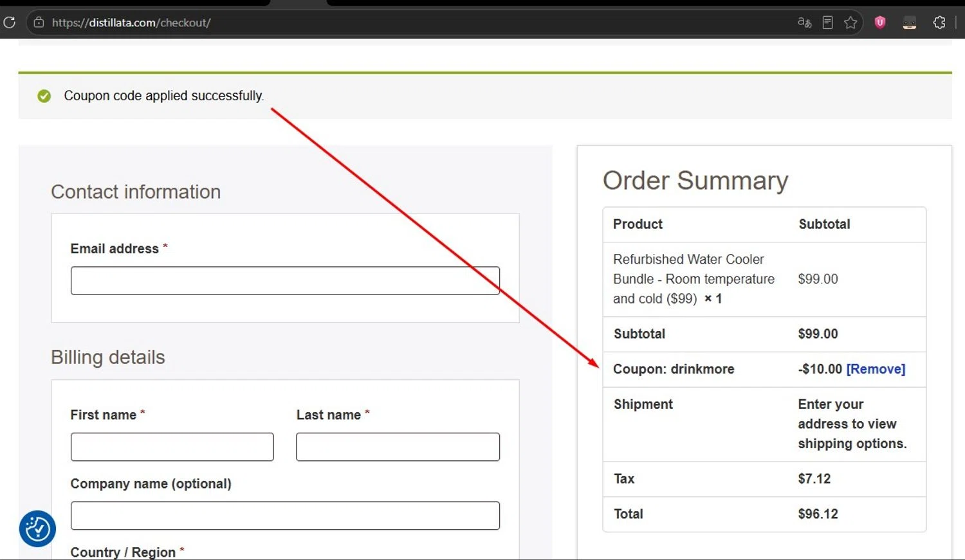This screenshot has height=560, width=965.
Task: Click the $96.12 total amount
Action: [x=818, y=514]
